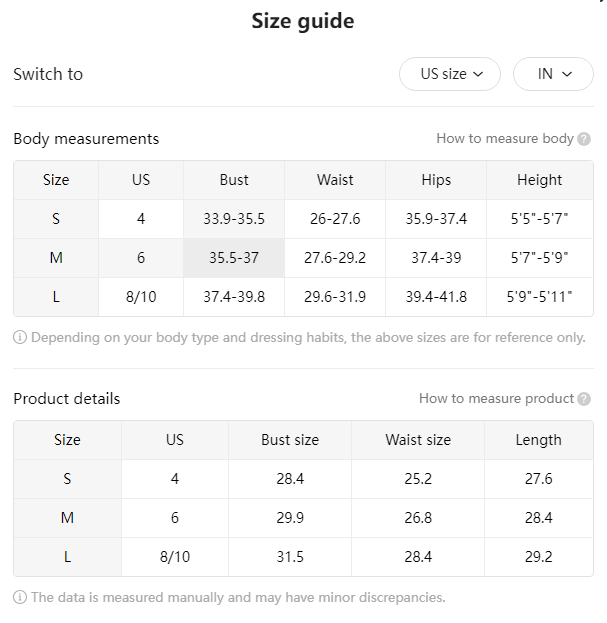Click the chevron arrow in the IN selector
This screenshot has height=623, width=607.
coord(567,74)
